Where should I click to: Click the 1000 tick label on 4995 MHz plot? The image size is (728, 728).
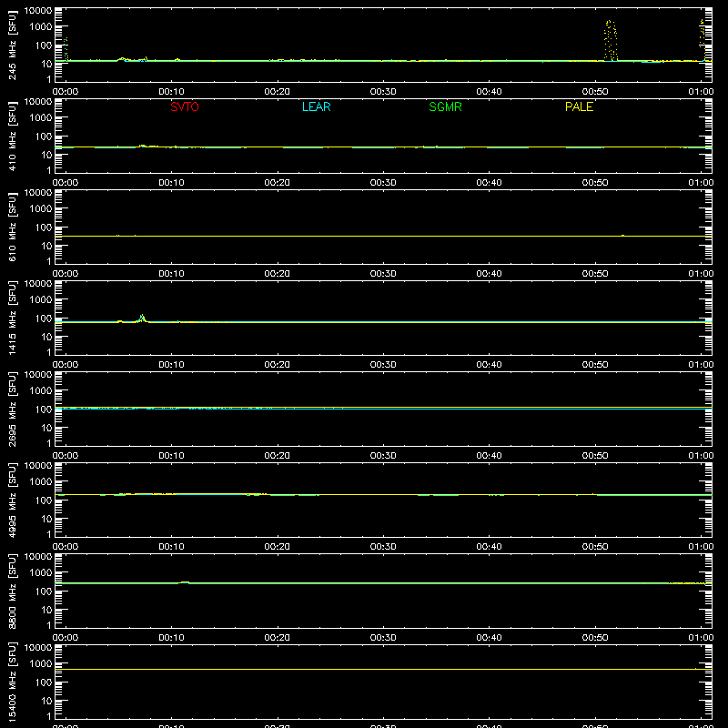tap(41, 481)
